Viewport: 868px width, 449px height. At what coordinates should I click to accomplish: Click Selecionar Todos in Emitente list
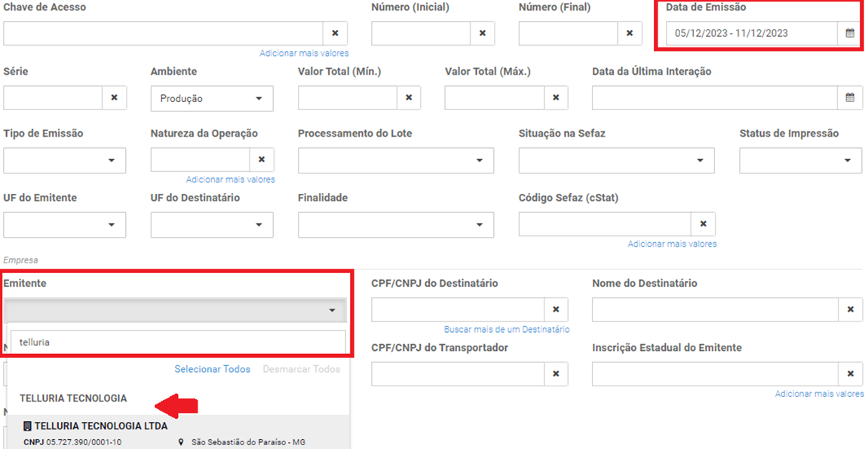click(212, 369)
